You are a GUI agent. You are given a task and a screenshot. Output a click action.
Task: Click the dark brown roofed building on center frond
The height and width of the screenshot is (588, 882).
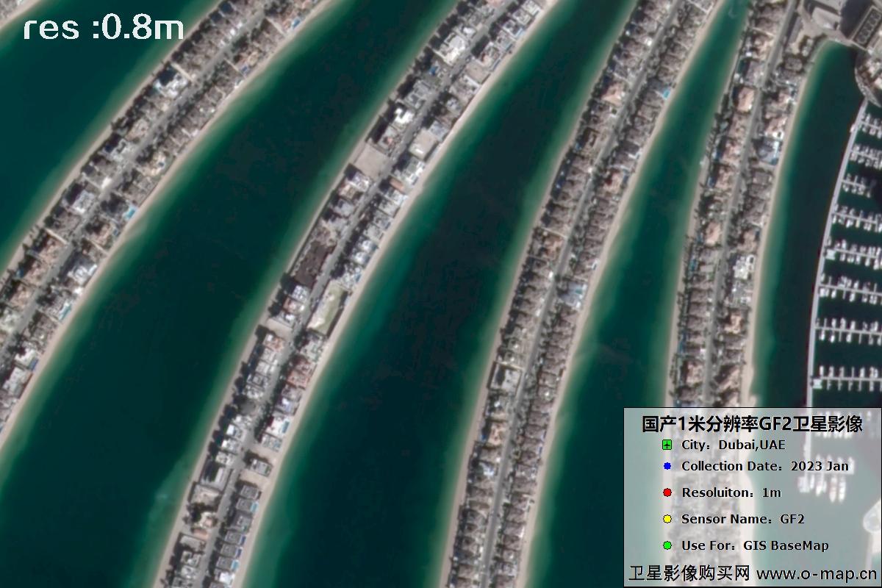click(312, 261)
